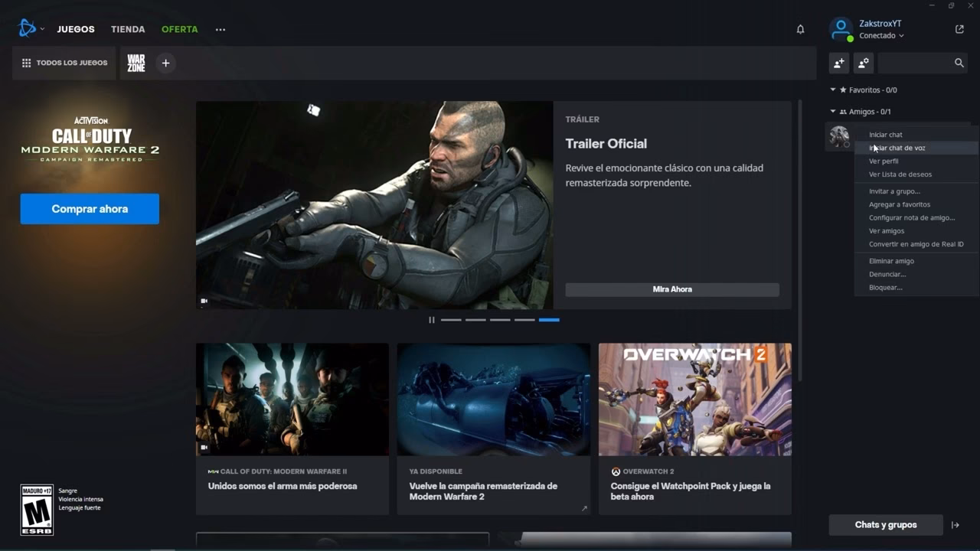The height and width of the screenshot is (551, 980).
Task: Open notifications bell
Action: click(800, 29)
